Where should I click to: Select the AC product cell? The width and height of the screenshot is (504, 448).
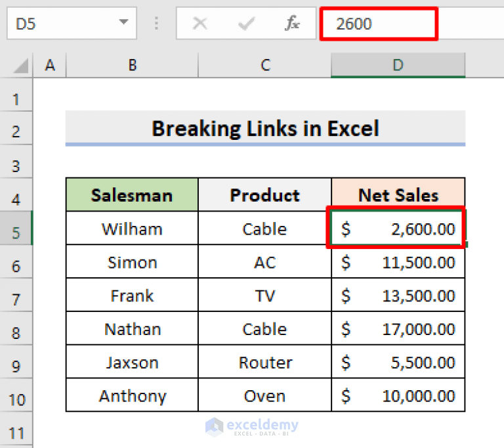pyautogui.click(x=265, y=262)
